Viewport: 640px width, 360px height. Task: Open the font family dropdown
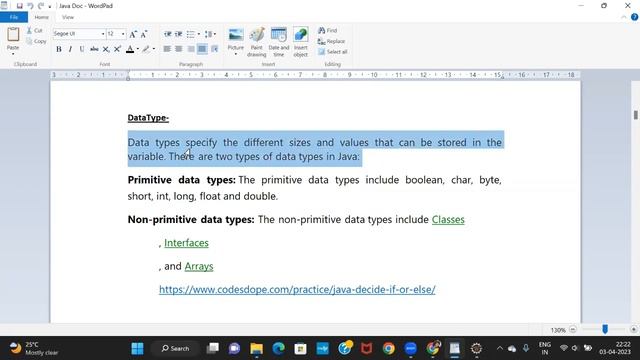pyautogui.click(x=103, y=34)
